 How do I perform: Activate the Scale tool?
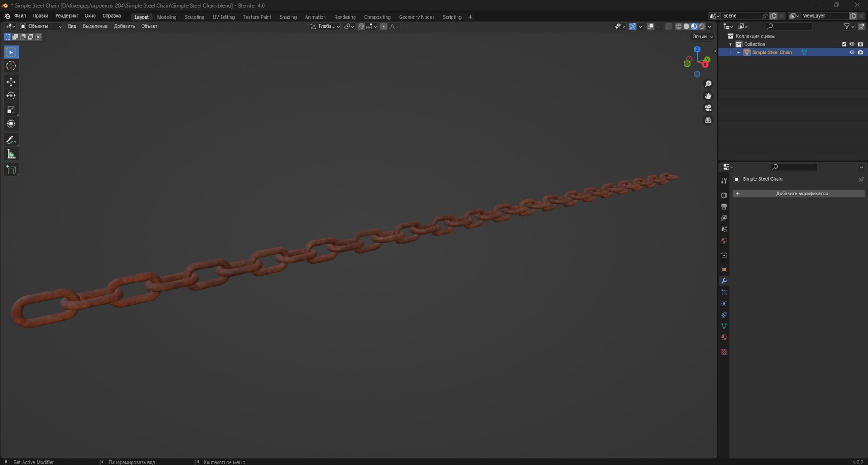(11, 110)
